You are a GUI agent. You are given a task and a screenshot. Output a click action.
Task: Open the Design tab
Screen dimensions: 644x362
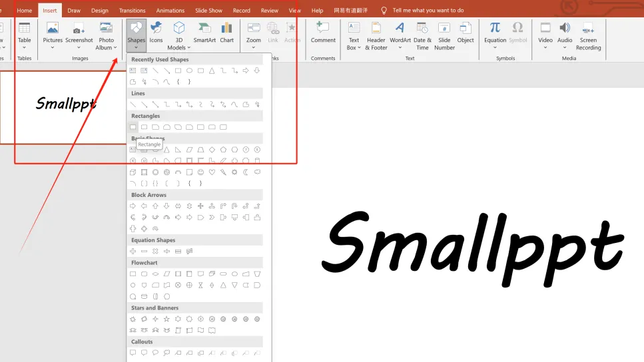tap(100, 10)
